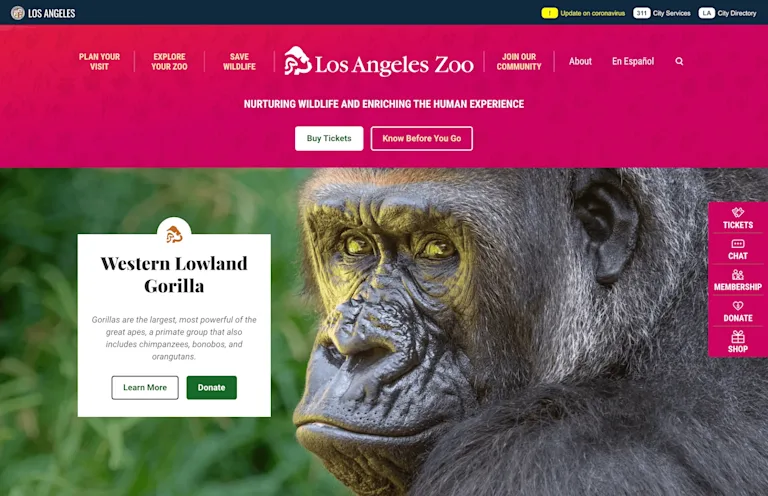Open the Join Our Community menu
The height and width of the screenshot is (496, 768).
point(519,62)
